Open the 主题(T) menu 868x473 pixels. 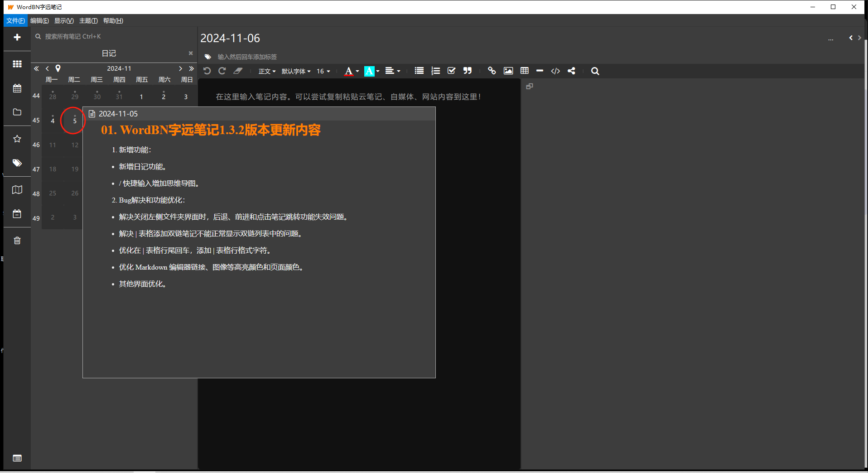pos(88,21)
